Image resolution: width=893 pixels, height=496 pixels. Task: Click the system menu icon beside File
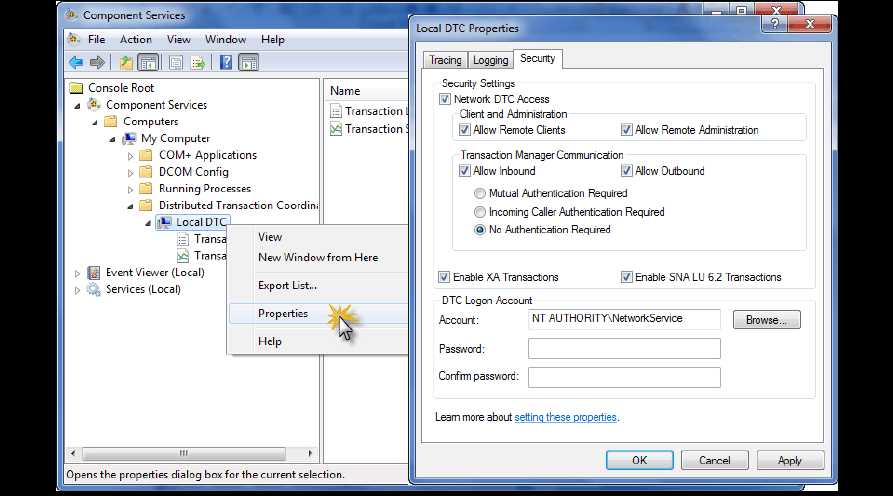(x=74, y=39)
